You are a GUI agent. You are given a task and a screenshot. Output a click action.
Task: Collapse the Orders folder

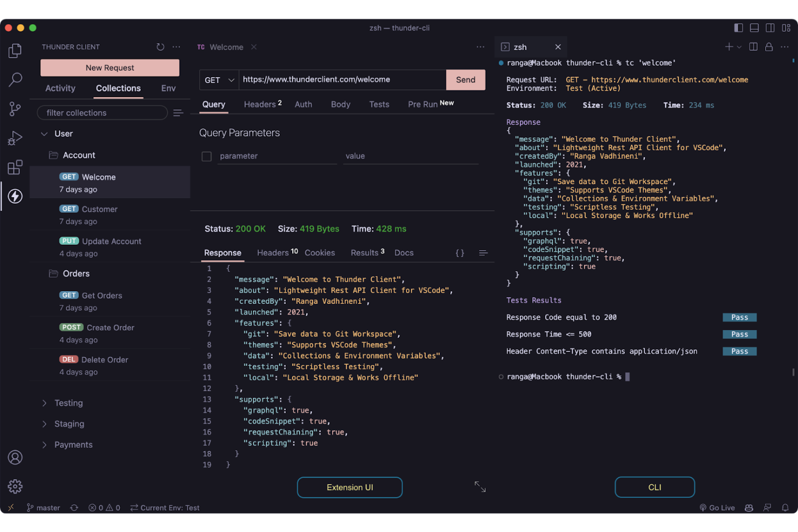point(69,274)
